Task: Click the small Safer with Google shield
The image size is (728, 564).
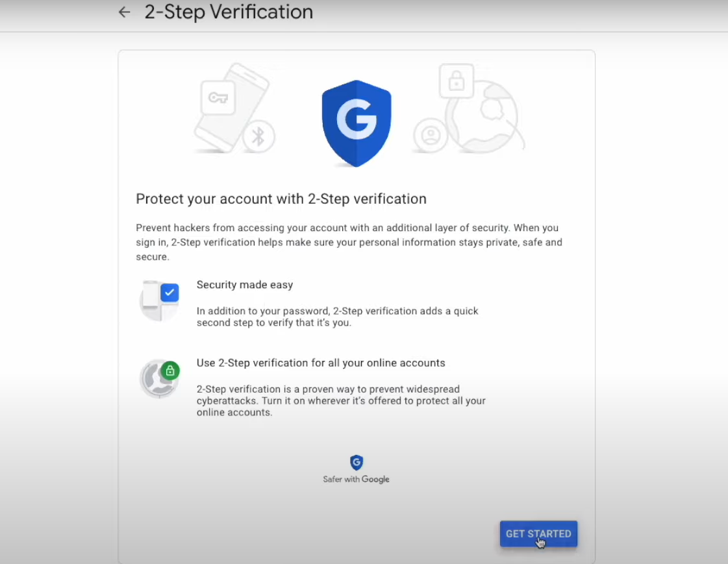Action: point(357,462)
